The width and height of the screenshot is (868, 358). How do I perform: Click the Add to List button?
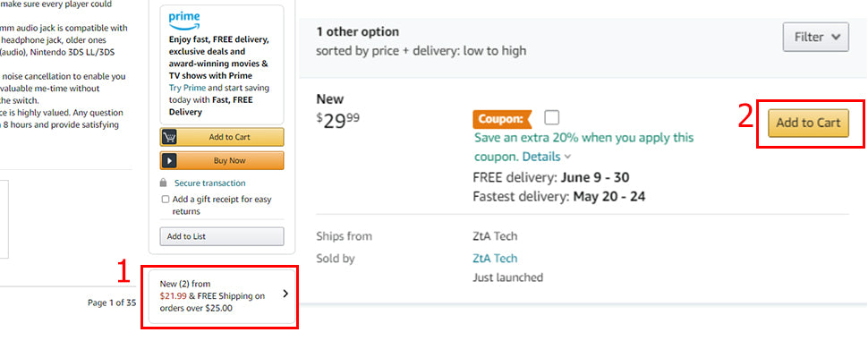coord(222,236)
